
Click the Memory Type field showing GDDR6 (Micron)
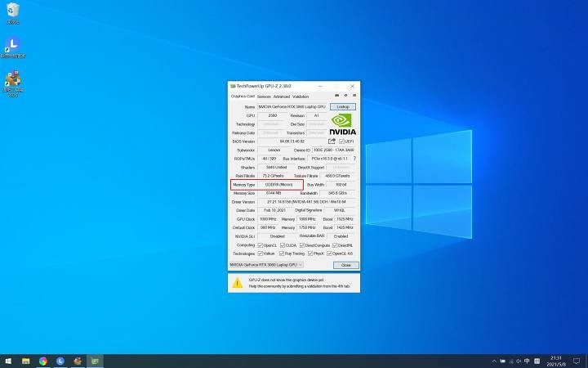(278, 185)
